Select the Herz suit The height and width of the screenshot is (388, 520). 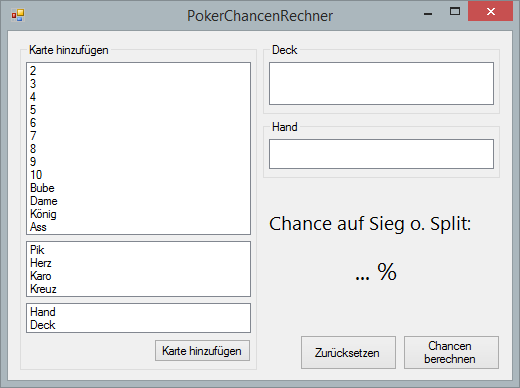(138, 263)
